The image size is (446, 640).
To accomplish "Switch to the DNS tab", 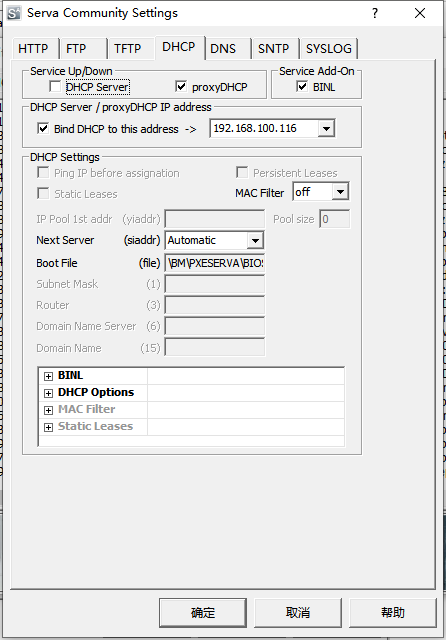I will 223,49.
